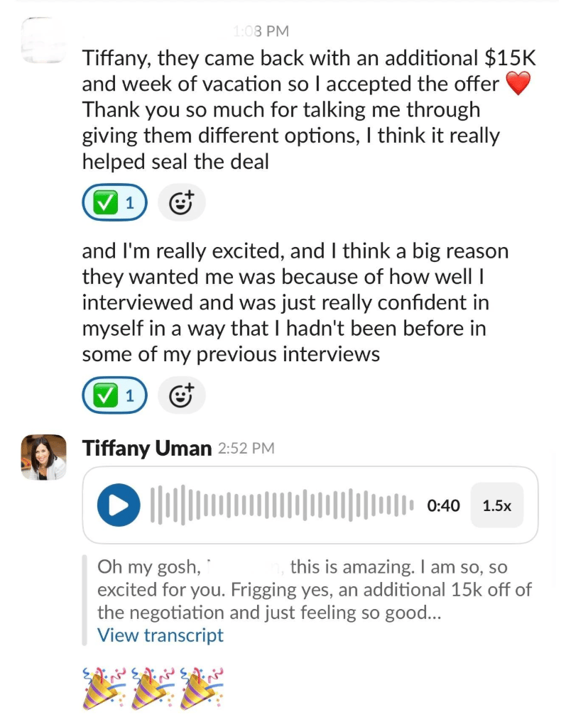This screenshot has height=724, width=588.
Task: Open the View transcript link
Action: [160, 635]
